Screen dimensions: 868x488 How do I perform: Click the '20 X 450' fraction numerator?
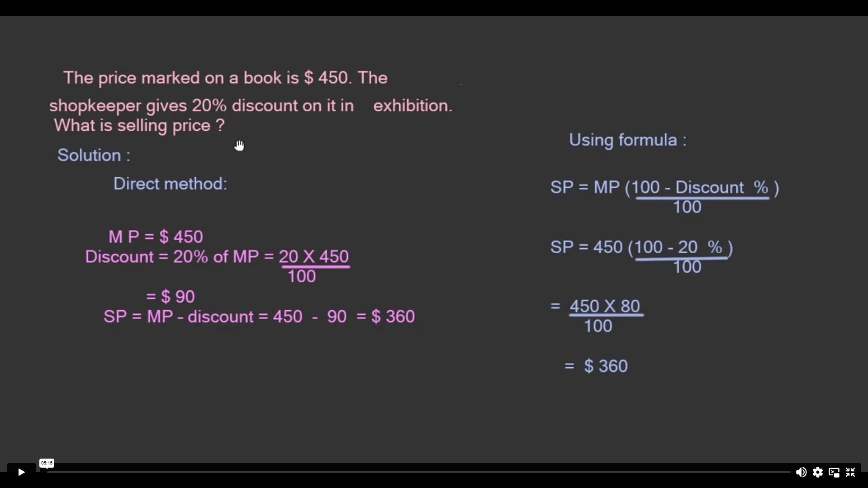pos(314,257)
